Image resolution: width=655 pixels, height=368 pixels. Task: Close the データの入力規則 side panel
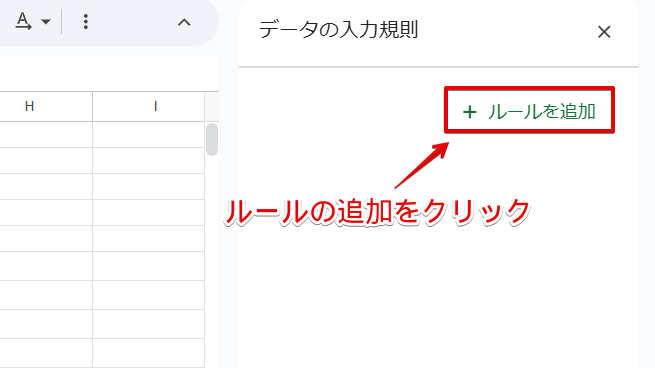(604, 32)
